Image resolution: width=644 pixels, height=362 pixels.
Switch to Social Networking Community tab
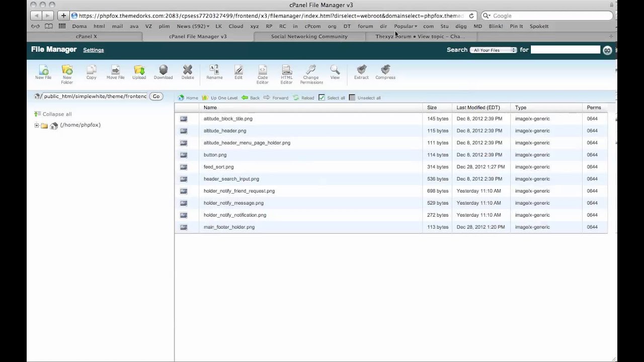click(x=309, y=36)
